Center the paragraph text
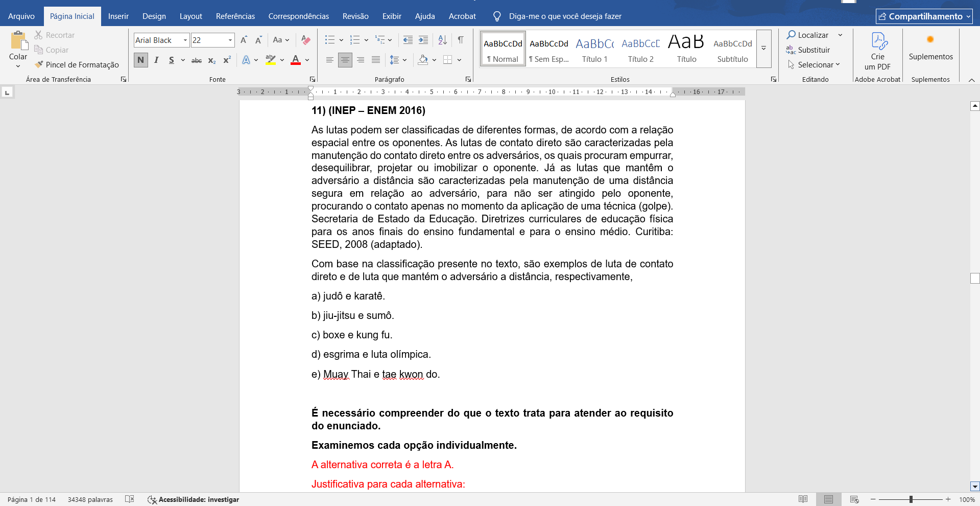980x506 pixels. coord(345,60)
